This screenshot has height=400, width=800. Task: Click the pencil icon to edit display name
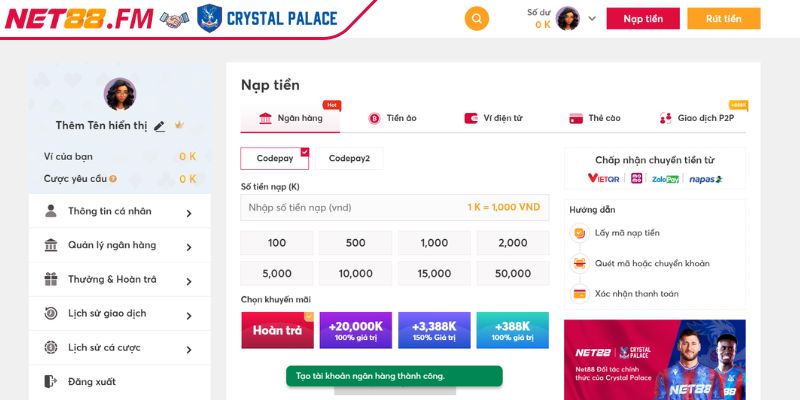point(160,126)
